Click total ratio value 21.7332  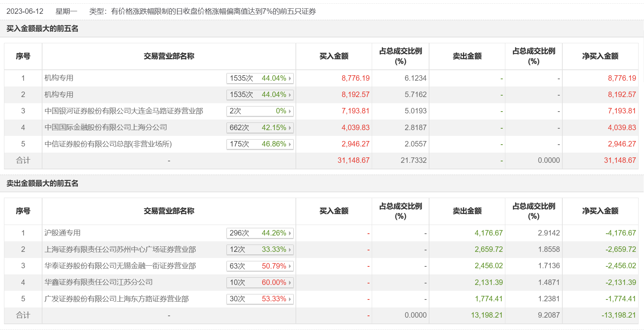point(414,160)
